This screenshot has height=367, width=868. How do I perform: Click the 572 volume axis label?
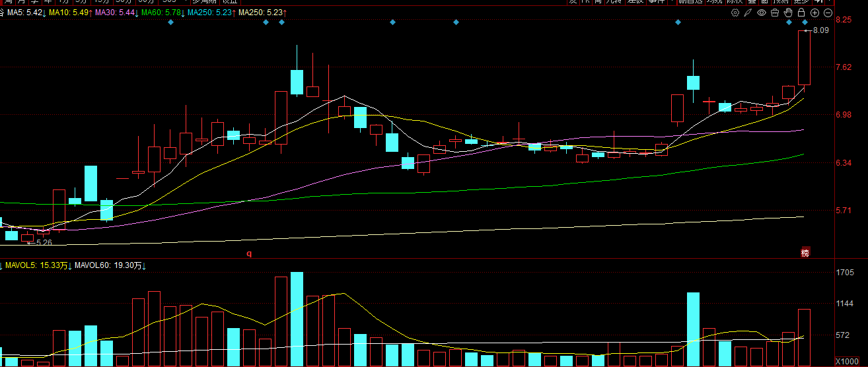pos(843,335)
